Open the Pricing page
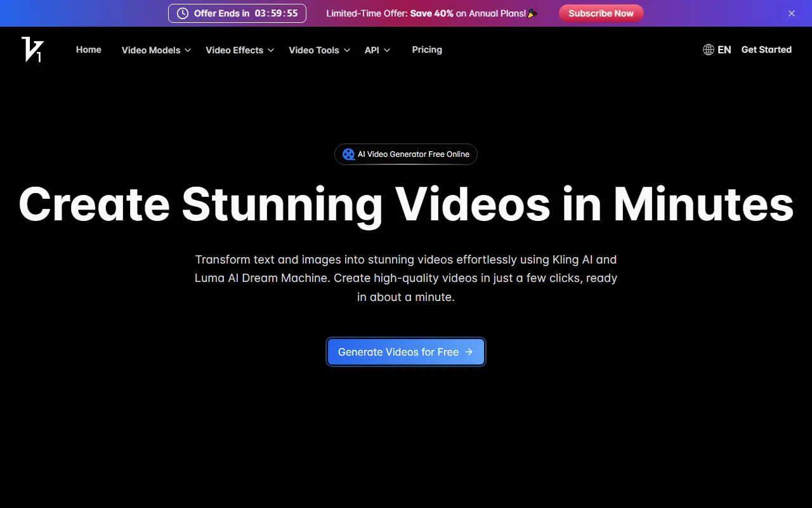Image resolution: width=812 pixels, height=508 pixels. coord(427,50)
